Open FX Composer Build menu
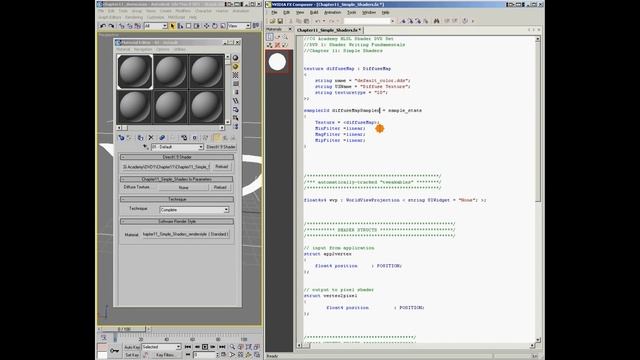The image size is (640, 360). (314, 13)
